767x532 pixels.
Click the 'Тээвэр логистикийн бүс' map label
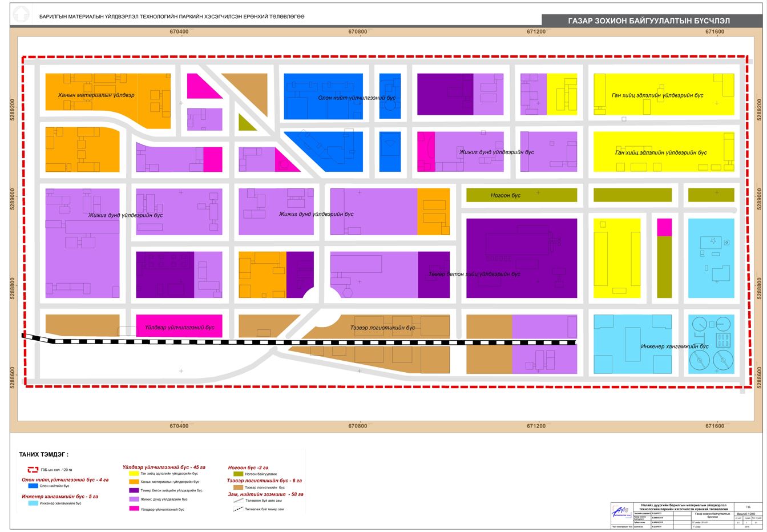pyautogui.click(x=382, y=328)
